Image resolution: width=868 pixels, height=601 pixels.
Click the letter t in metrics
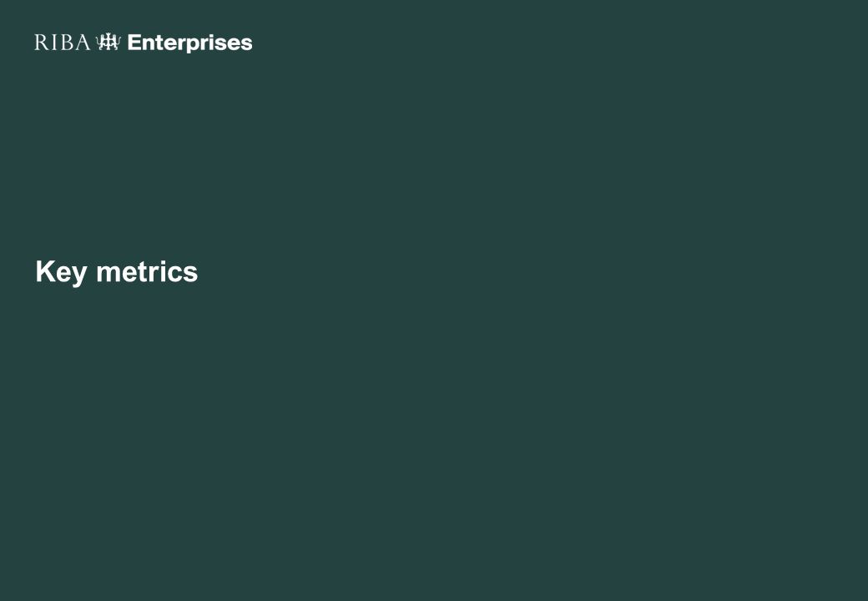[x=144, y=272]
